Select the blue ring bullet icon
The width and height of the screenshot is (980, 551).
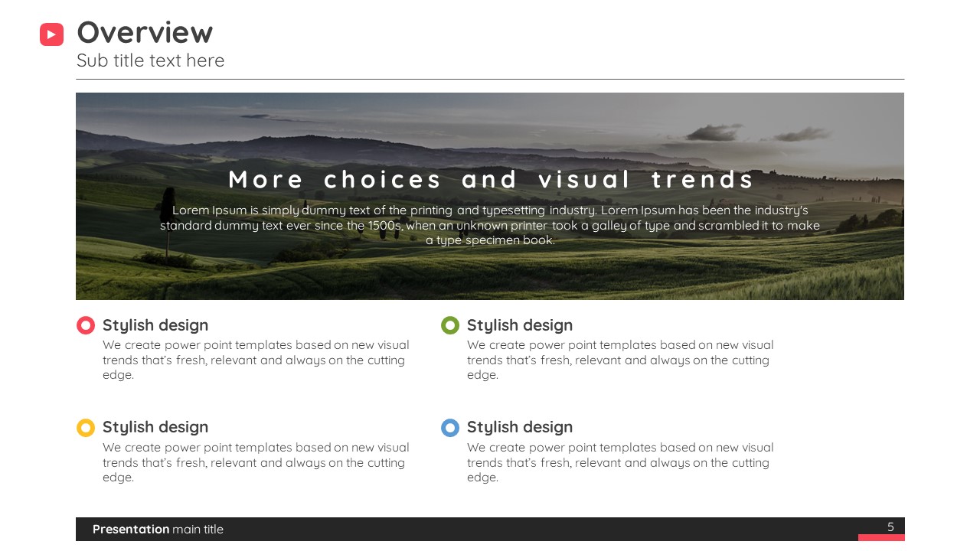click(450, 428)
